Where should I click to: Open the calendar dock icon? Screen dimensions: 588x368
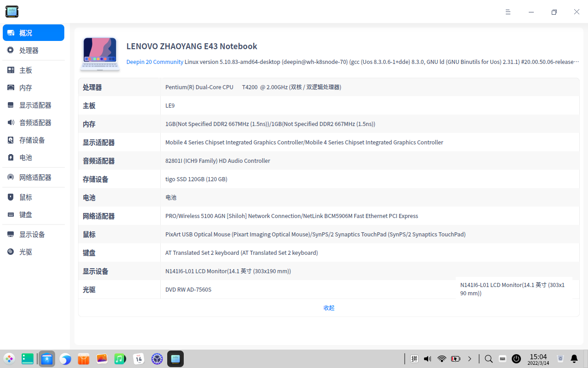[x=139, y=359]
